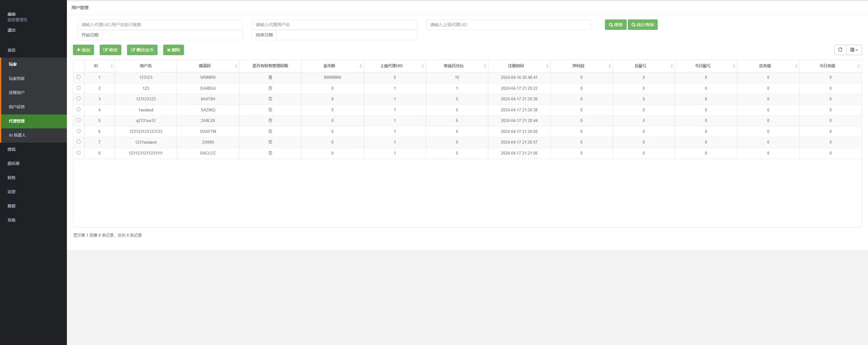The height and width of the screenshot is (345, 868).
Task: Expand the 牌局 sidebar section
Action: click(34, 149)
